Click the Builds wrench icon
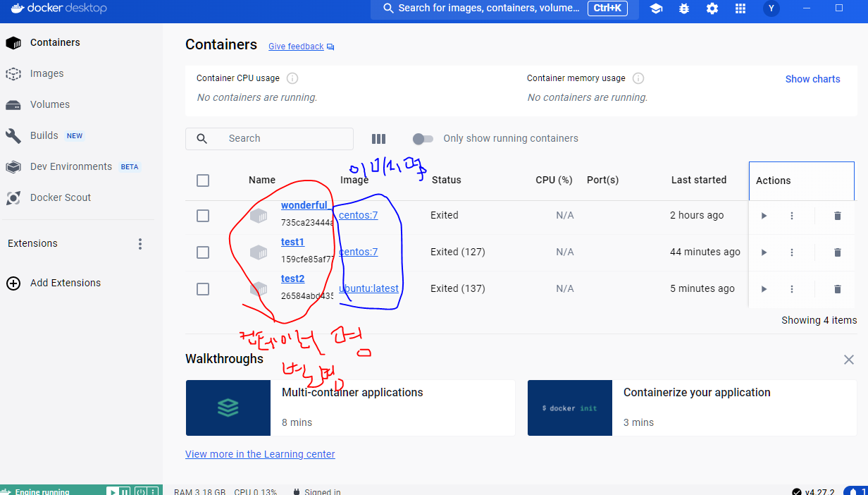 [13, 135]
